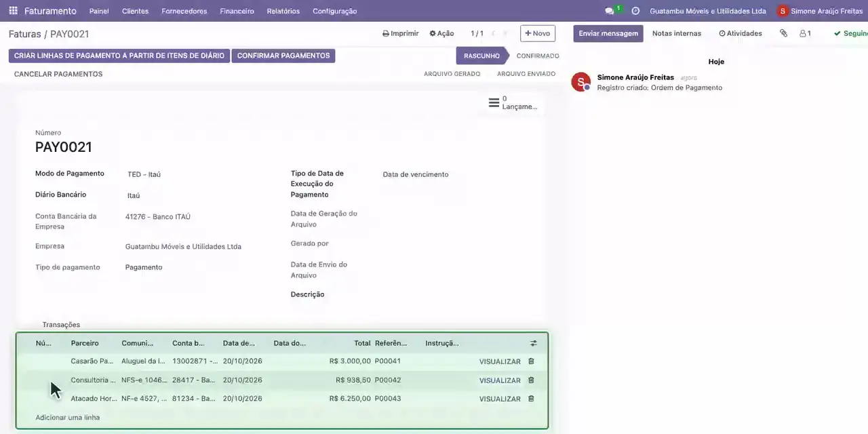Open the main apps grid menu
Viewport: 868px width, 434px height.
[13, 11]
